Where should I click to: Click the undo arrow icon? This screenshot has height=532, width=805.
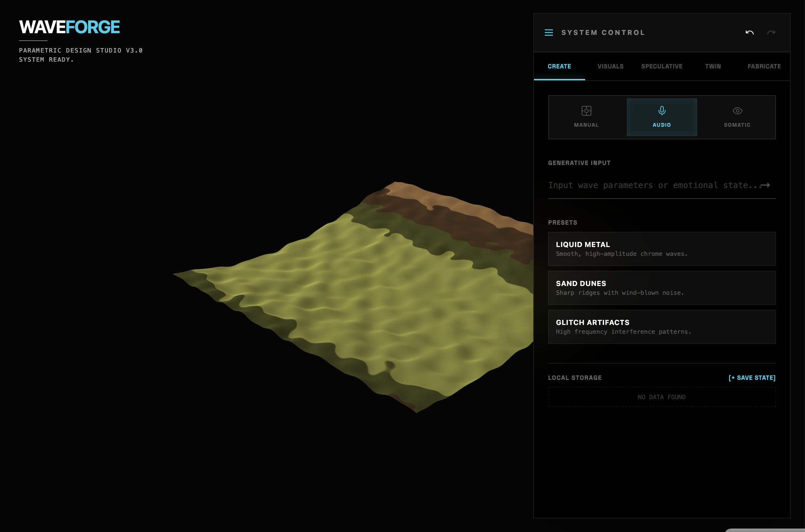click(x=749, y=33)
